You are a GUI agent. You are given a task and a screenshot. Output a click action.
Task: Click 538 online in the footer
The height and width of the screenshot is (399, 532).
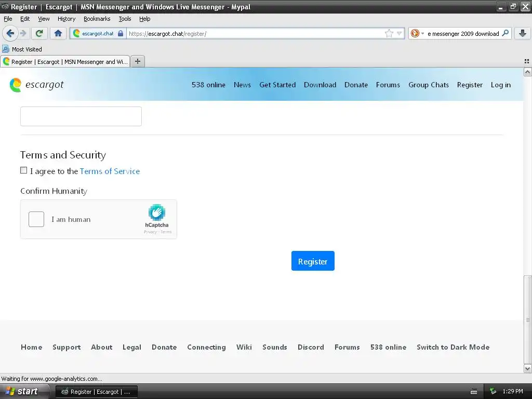388,347
